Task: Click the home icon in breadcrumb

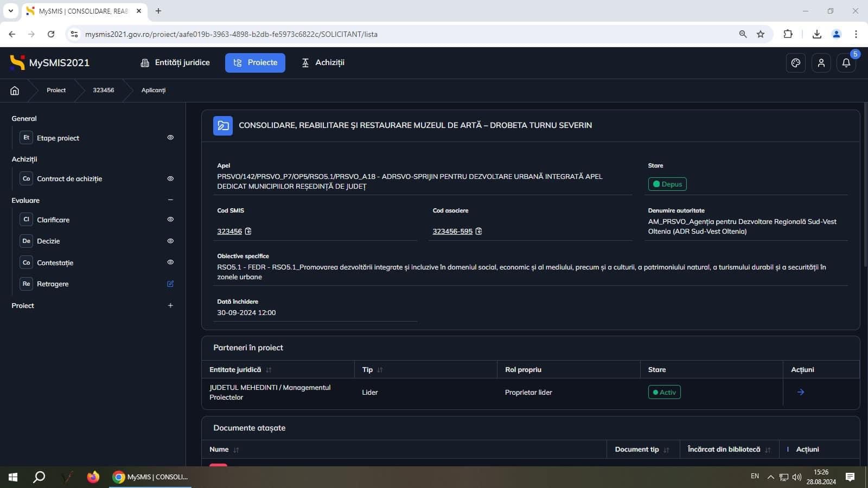Action: coord(15,91)
